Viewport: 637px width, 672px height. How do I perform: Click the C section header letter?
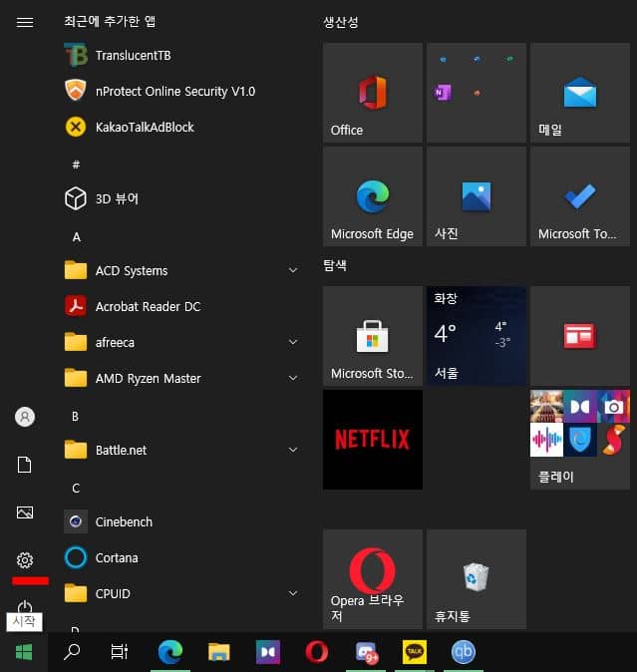pyautogui.click(x=76, y=489)
